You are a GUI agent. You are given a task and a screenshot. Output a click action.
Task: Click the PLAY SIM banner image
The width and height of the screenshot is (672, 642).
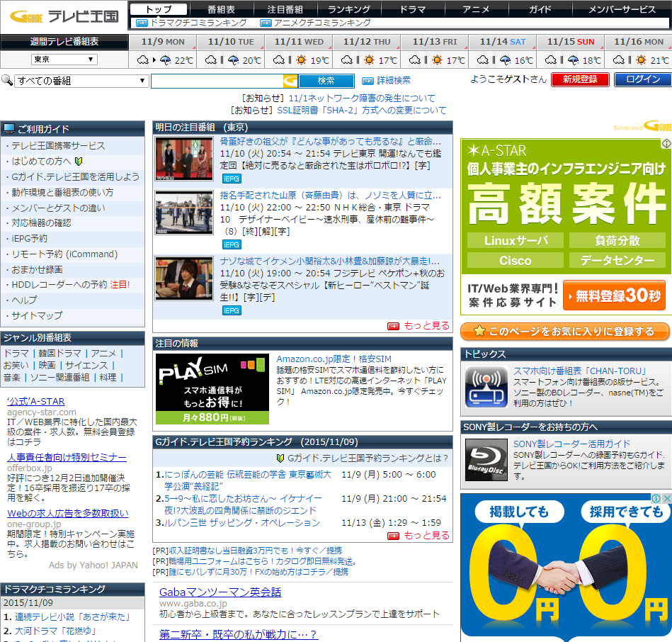click(x=212, y=389)
